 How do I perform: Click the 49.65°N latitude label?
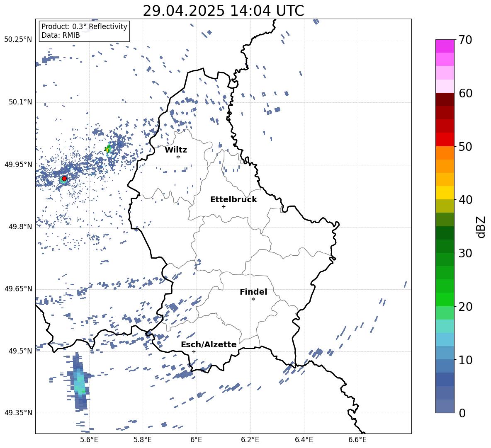pyautogui.click(x=18, y=288)
